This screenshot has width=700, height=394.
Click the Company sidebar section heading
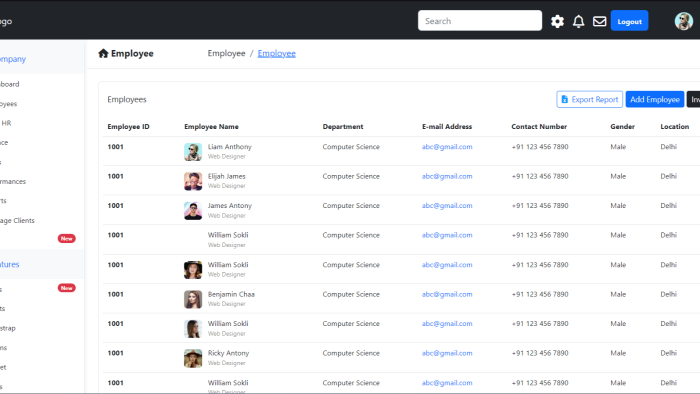click(13, 59)
